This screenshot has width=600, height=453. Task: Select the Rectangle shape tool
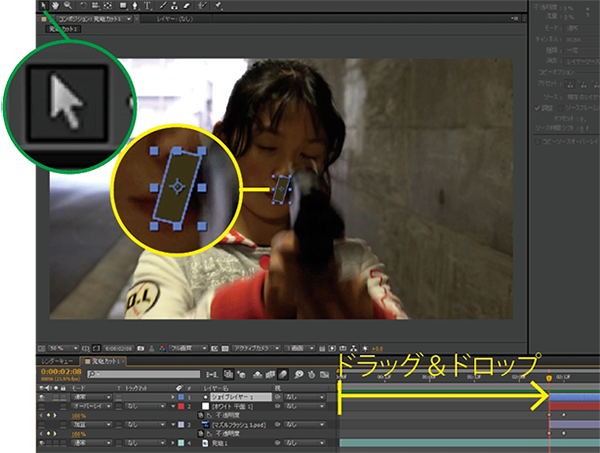point(123,5)
